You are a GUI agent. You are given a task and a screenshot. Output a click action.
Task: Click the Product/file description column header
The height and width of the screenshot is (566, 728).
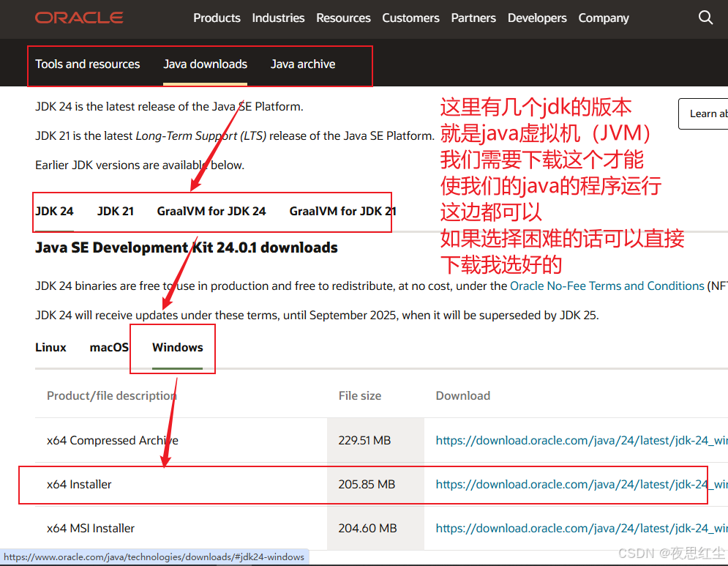[111, 396]
